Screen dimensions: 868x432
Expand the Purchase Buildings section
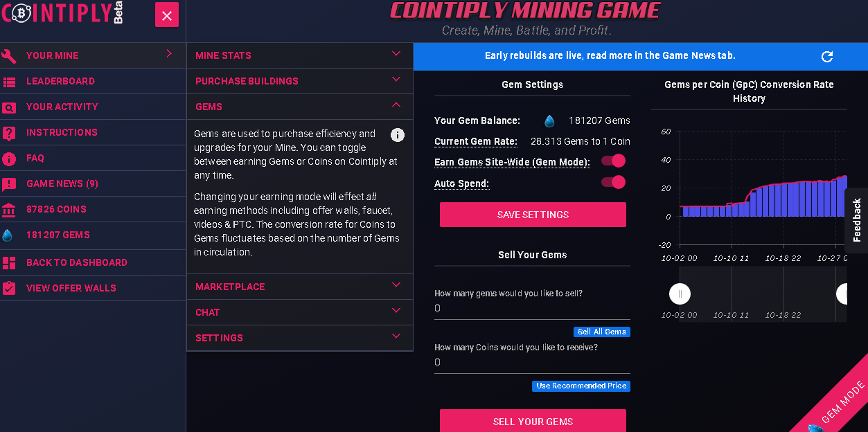click(299, 81)
